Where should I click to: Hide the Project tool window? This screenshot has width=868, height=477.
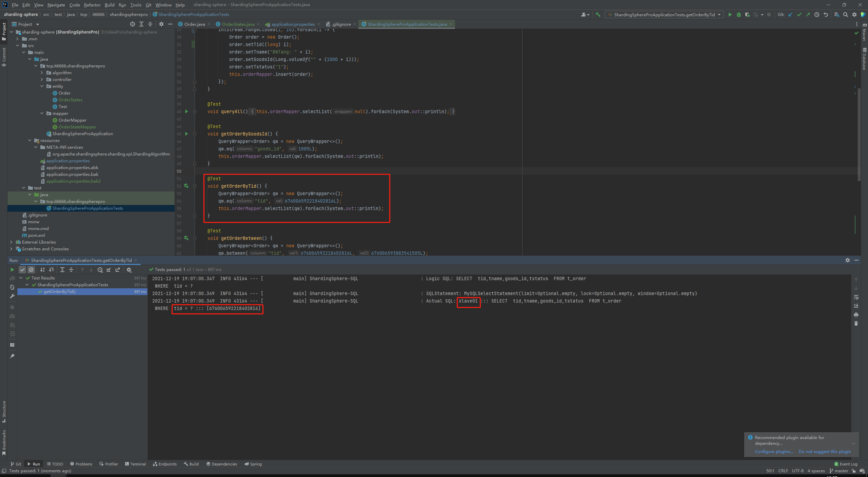(170, 24)
